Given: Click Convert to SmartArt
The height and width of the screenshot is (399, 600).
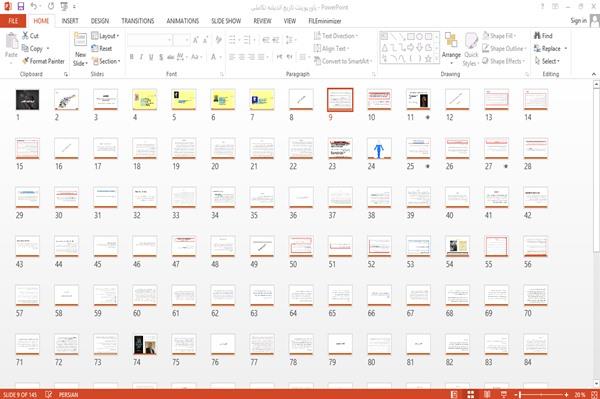Looking at the screenshot, I should pos(343,61).
